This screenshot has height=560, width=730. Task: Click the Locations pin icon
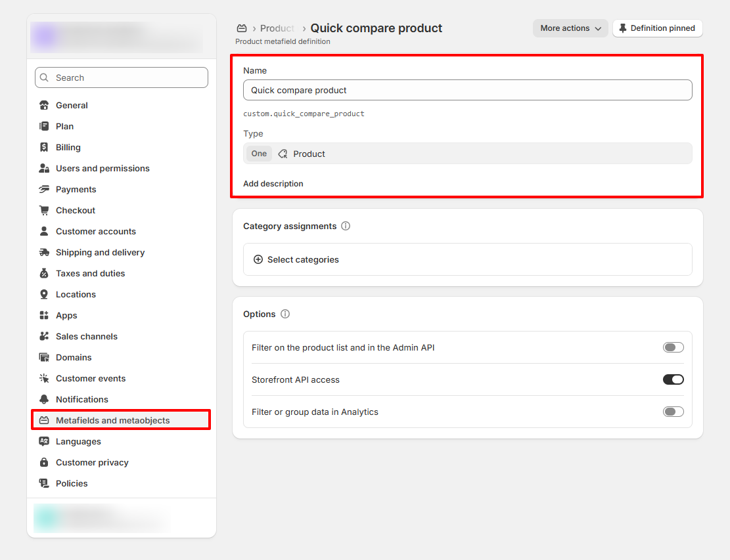tap(44, 294)
